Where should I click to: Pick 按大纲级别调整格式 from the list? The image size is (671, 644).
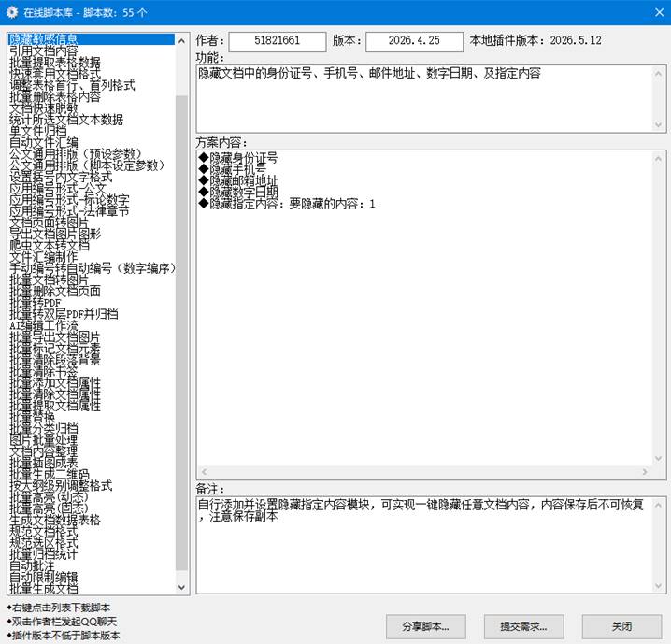[x=92, y=486]
